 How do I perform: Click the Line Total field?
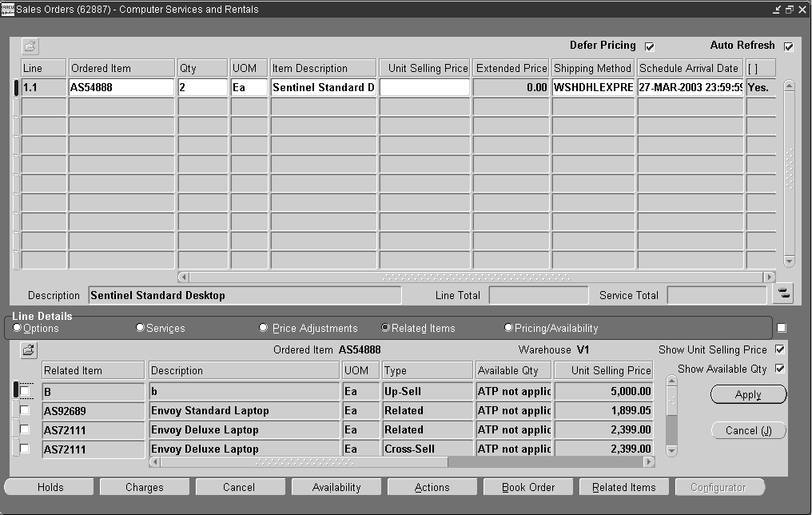[539, 295]
